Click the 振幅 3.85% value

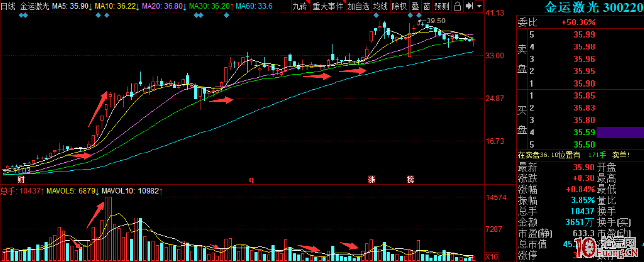point(582,200)
